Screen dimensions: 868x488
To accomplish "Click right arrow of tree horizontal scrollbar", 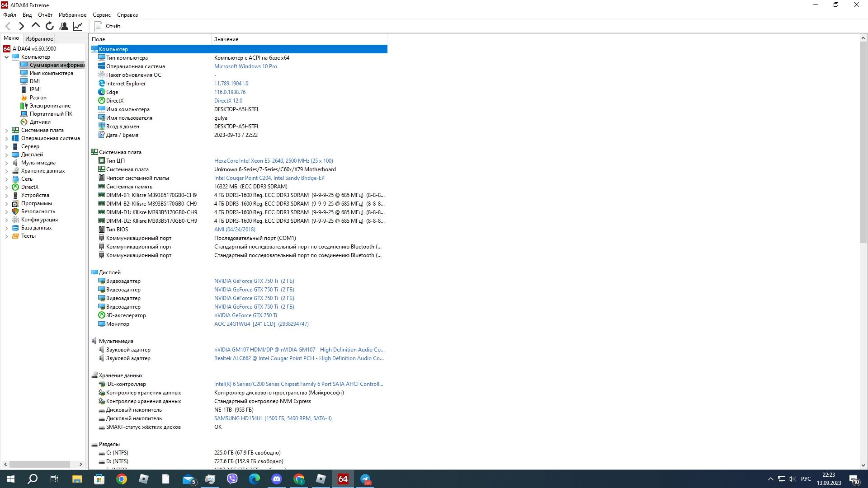I will click(80, 464).
